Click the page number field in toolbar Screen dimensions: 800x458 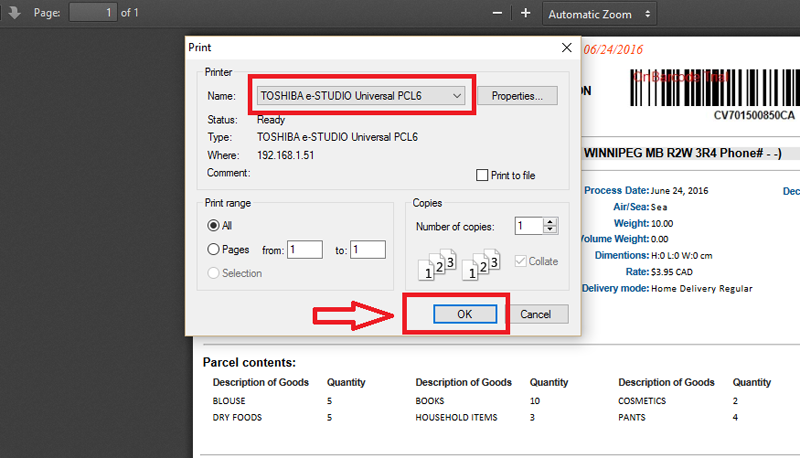[x=93, y=13]
